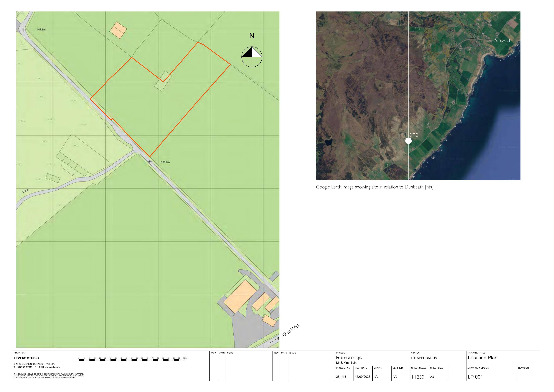Click the 'A9 to Wick' annotation
554x392 pixels.
click(x=291, y=330)
